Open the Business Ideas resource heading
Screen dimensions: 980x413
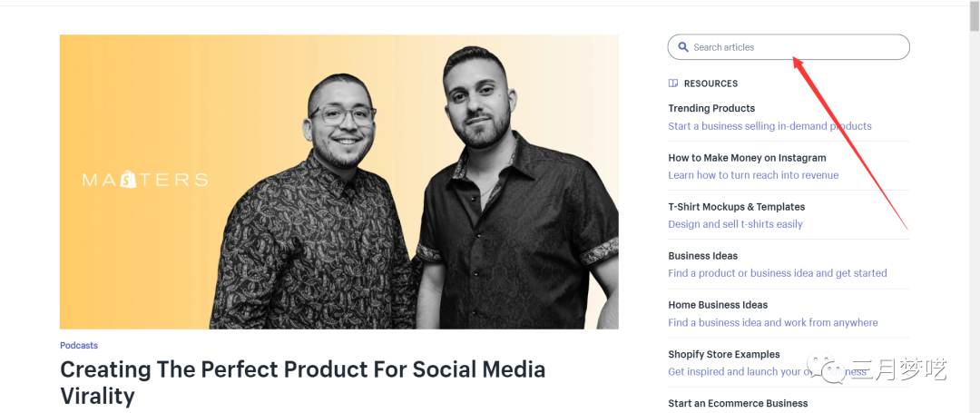click(702, 256)
